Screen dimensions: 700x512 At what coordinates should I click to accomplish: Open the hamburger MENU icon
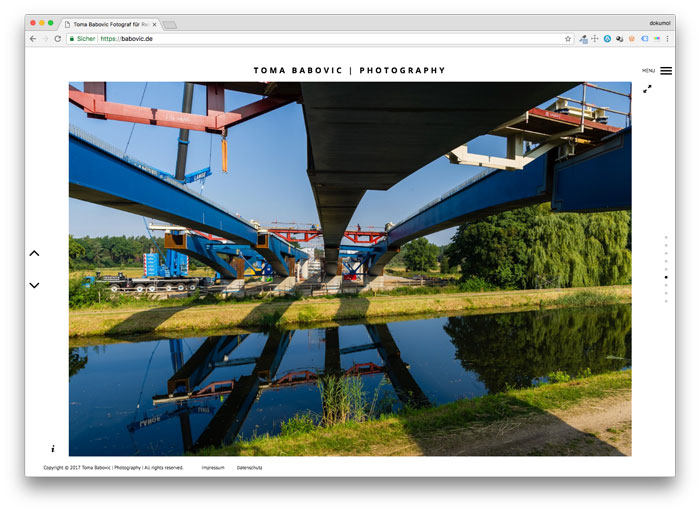[x=666, y=71]
